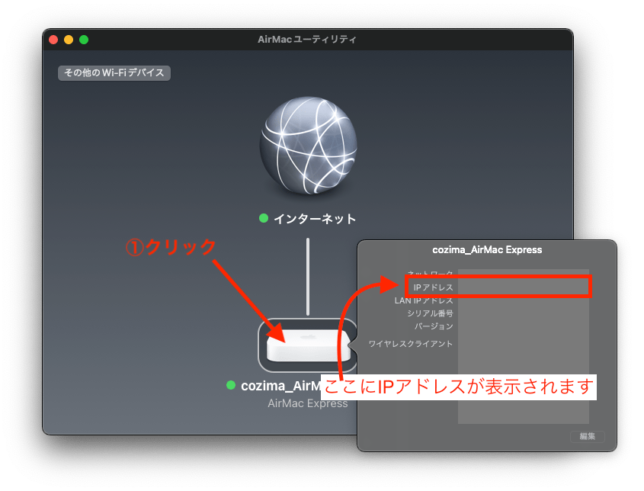The height and width of the screenshot is (491, 644).
Task: Maximize the AirMac Utility window with green button
Action: pos(84,39)
